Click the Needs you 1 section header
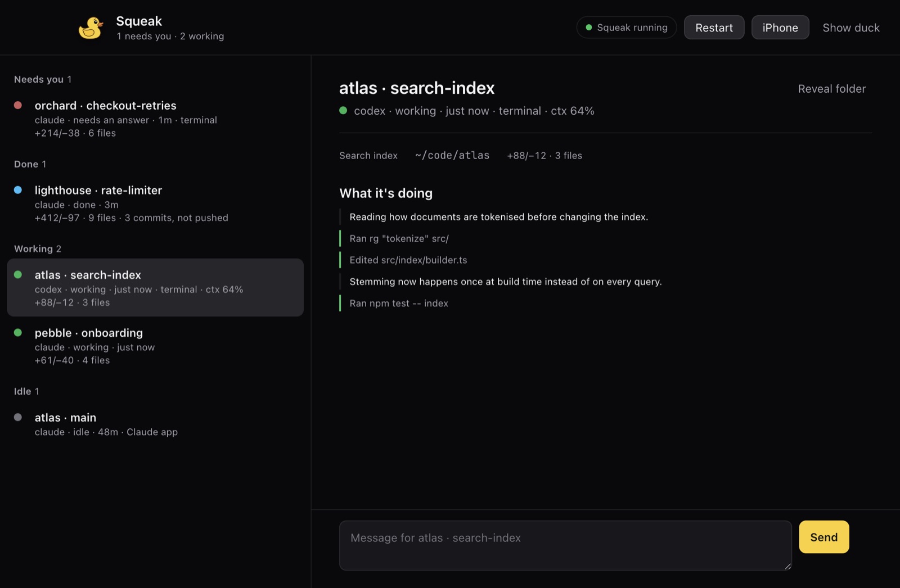Screen dimensions: 900x588 point(43,79)
